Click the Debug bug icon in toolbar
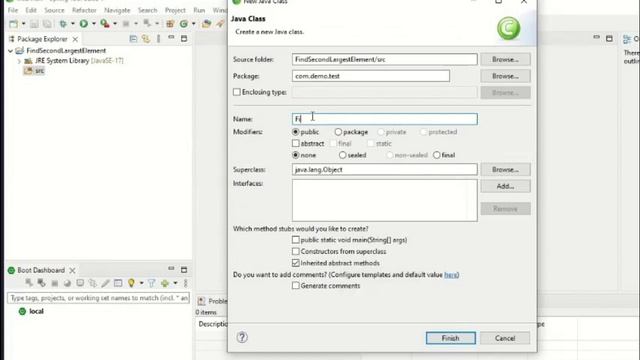The height and width of the screenshot is (360, 640). 63,24
